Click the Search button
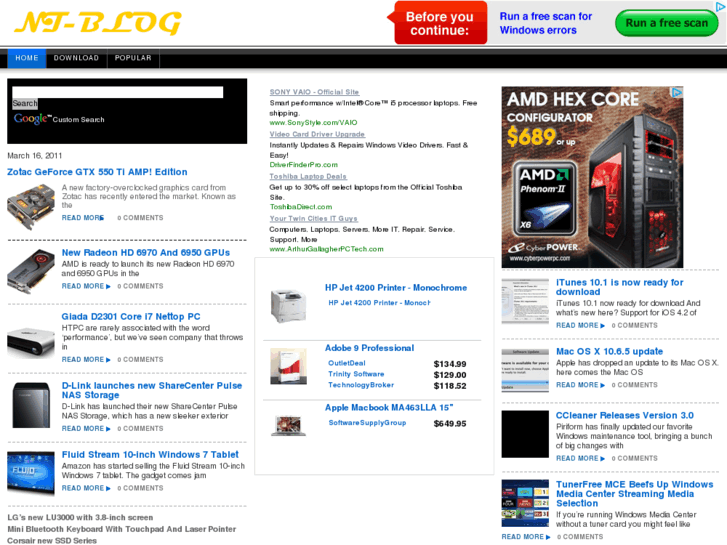 click(x=25, y=103)
